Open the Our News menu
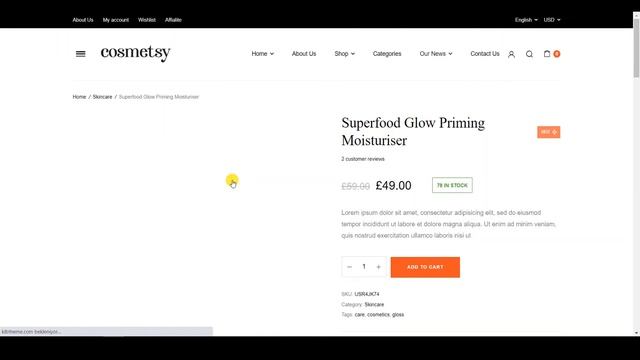 [x=436, y=53]
